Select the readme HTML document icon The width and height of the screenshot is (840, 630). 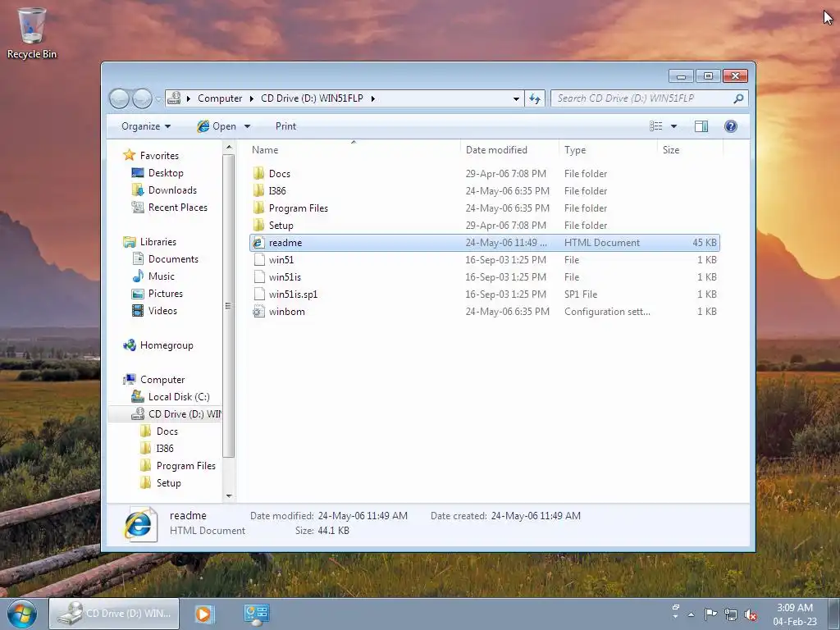click(x=258, y=242)
